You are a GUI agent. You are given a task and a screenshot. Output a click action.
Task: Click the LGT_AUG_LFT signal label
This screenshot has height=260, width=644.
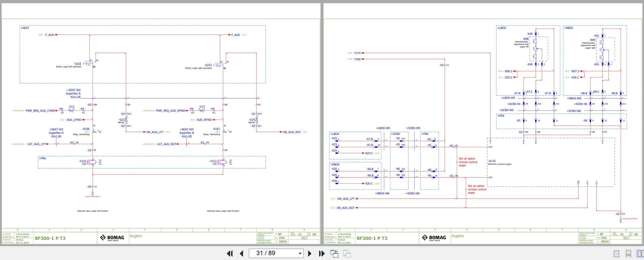point(36,144)
